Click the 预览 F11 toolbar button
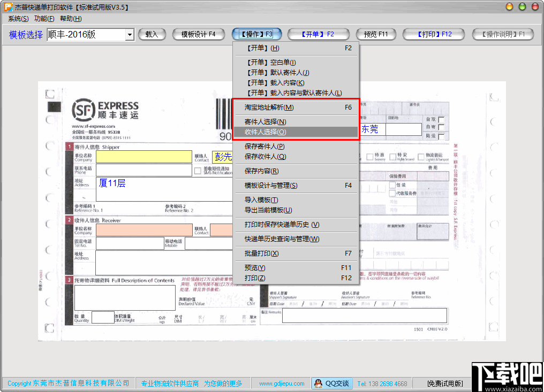The width and height of the screenshot is (544, 392). 375,34
